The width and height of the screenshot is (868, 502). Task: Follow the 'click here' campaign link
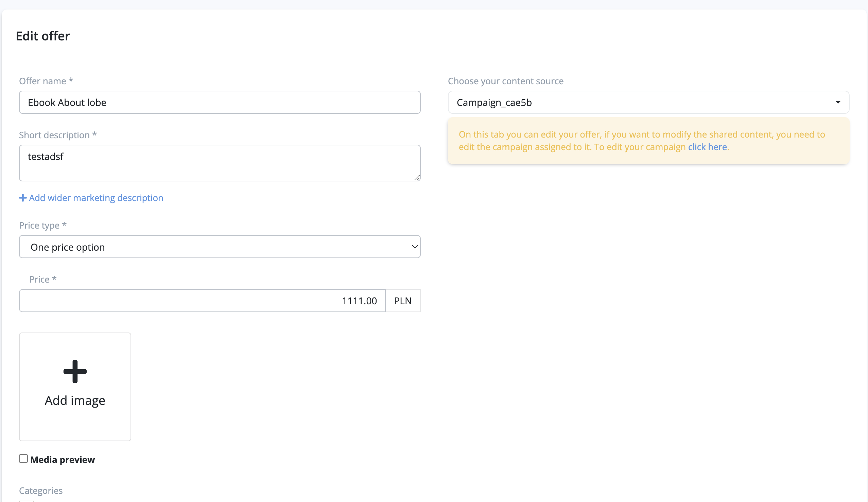pyautogui.click(x=707, y=147)
